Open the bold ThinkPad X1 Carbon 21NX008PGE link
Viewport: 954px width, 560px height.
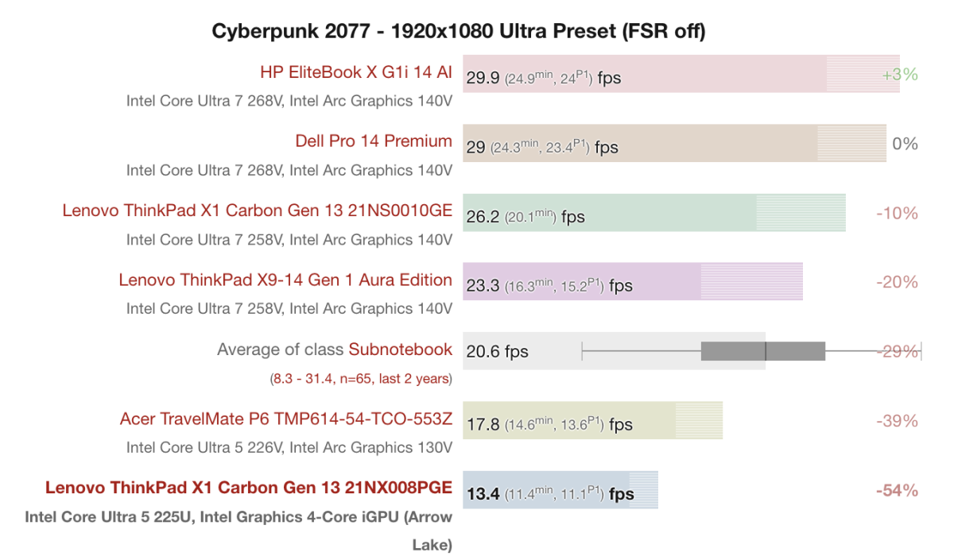pyautogui.click(x=248, y=488)
